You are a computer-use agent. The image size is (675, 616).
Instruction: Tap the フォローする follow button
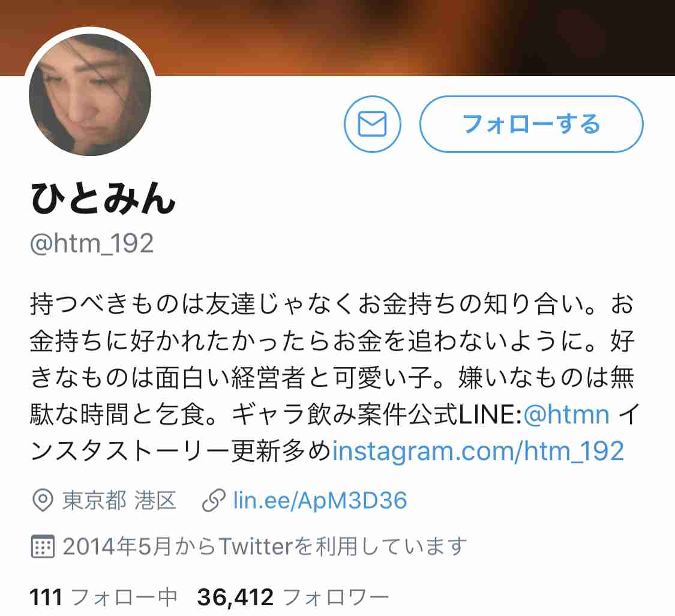(531, 124)
